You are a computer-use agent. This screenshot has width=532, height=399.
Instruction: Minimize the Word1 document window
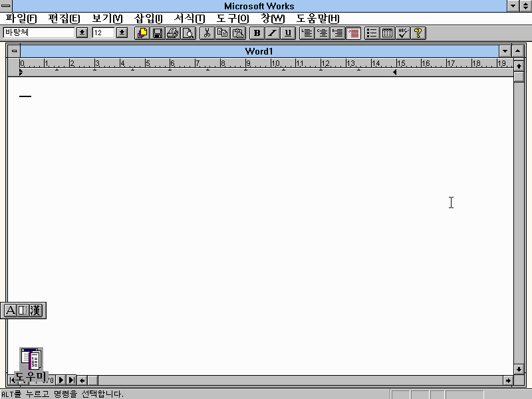[505, 51]
